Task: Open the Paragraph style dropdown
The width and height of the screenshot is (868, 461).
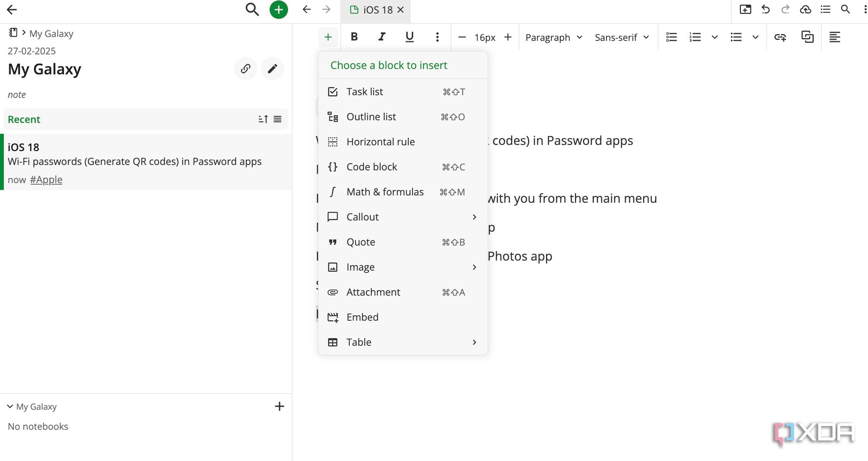Action: click(x=554, y=37)
